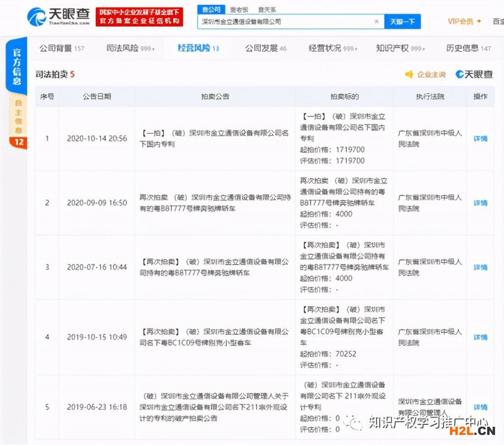Screen dimensions: 504x445
Task: Click the date 2019-10-15 10:49
Action: point(97,337)
